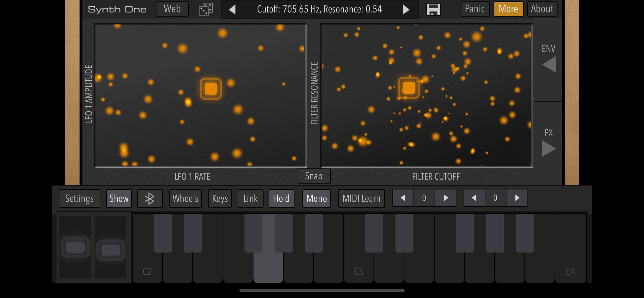
Task: Click the filter cutoff/resonance puck
Action: pyautogui.click(x=409, y=88)
